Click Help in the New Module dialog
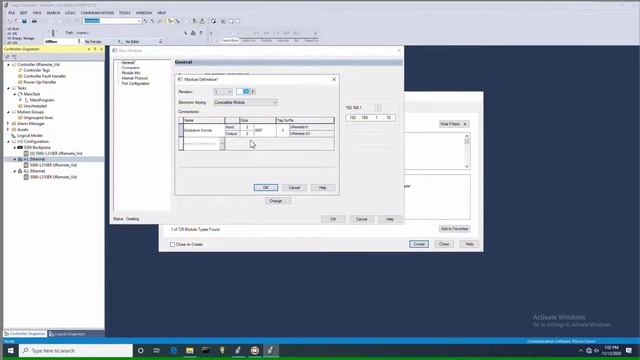The height and width of the screenshot is (360, 640). [x=390, y=219]
